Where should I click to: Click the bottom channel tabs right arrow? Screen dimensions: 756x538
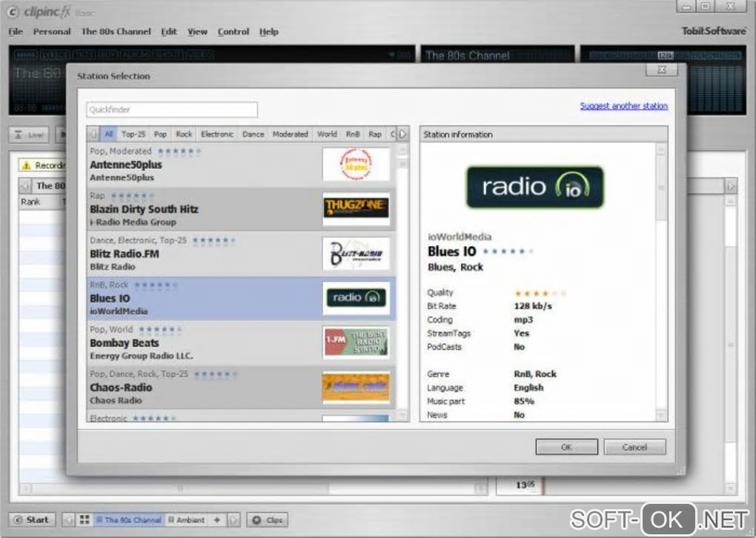(233, 519)
